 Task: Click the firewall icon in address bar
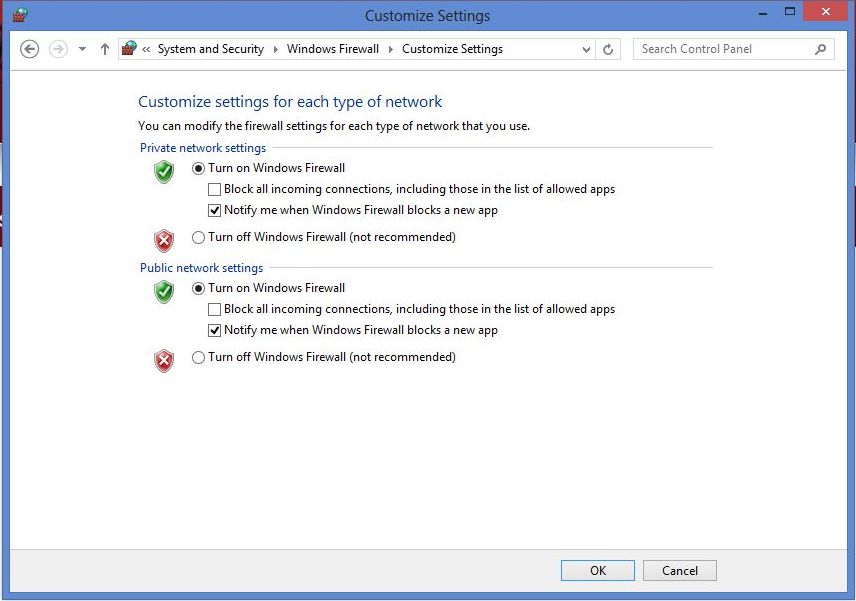(129, 49)
